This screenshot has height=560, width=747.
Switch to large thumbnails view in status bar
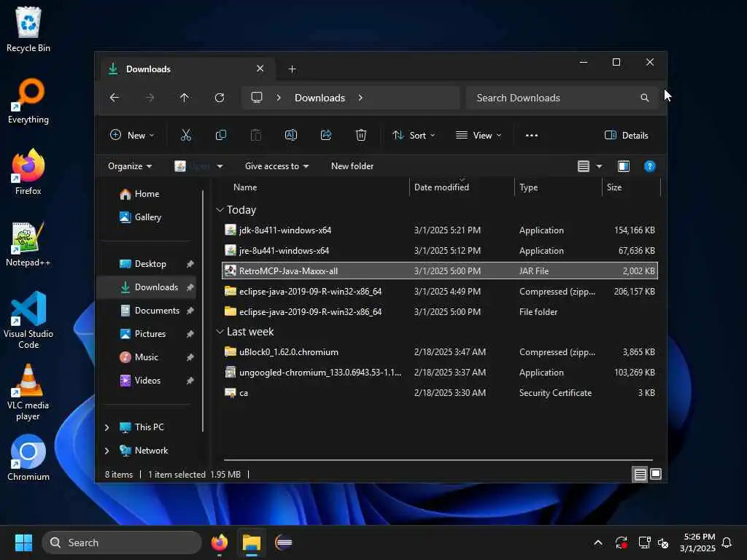[656, 474]
